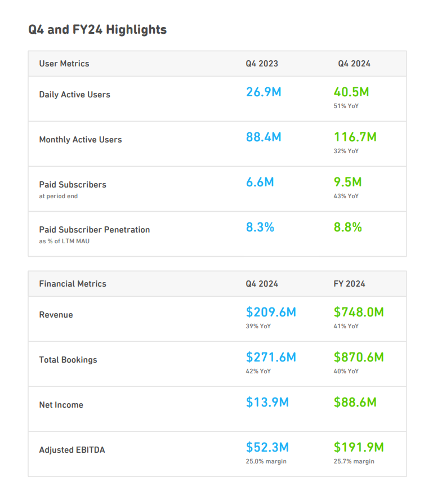Select the 8.8% penetration value

click(347, 228)
